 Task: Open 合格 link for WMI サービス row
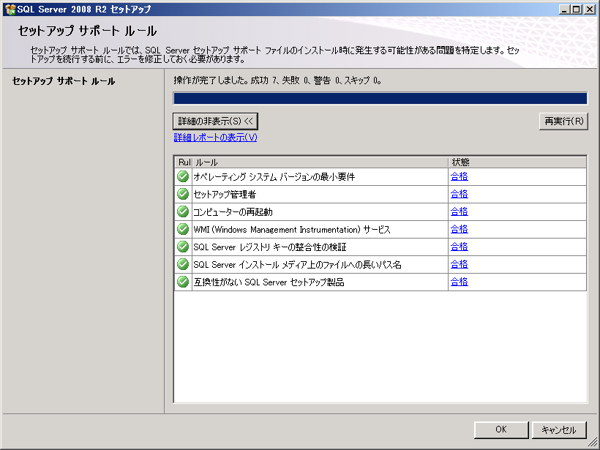pyautogui.click(x=459, y=229)
